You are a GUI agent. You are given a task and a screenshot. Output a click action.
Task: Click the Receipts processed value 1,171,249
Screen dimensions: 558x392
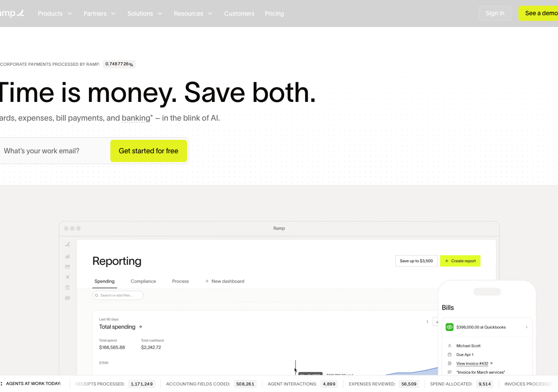coord(142,384)
